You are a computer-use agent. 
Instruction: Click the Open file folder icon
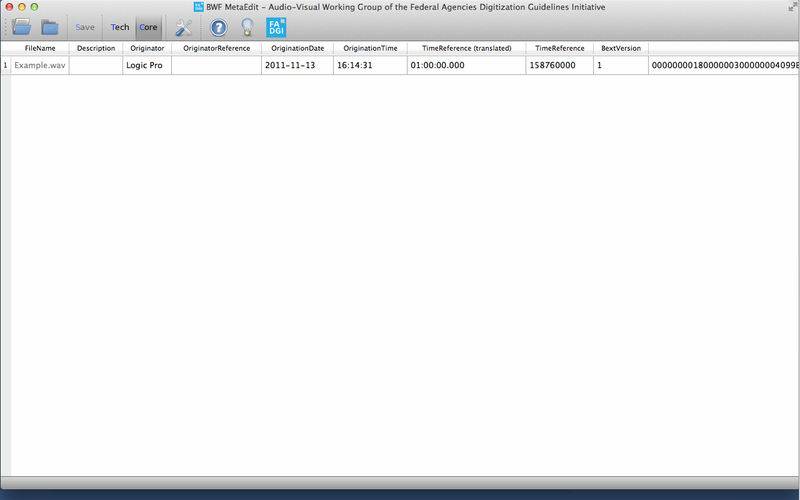click(x=21, y=27)
